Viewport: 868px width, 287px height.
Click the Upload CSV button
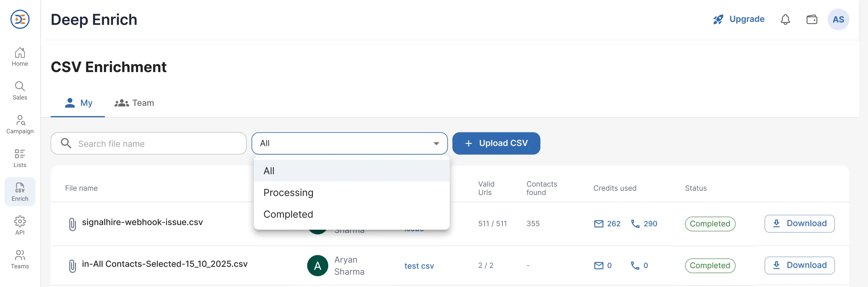click(496, 143)
